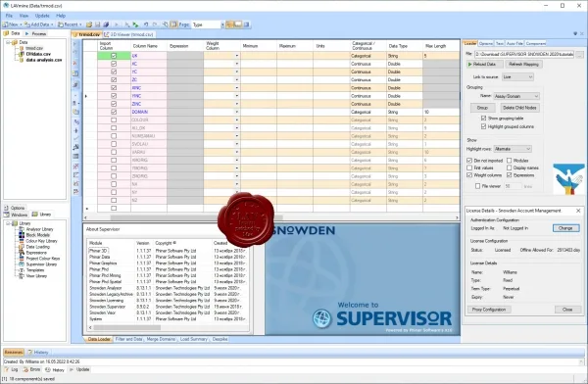588x384 pixels.
Task: Click the Reload Data button
Action: click(x=484, y=64)
